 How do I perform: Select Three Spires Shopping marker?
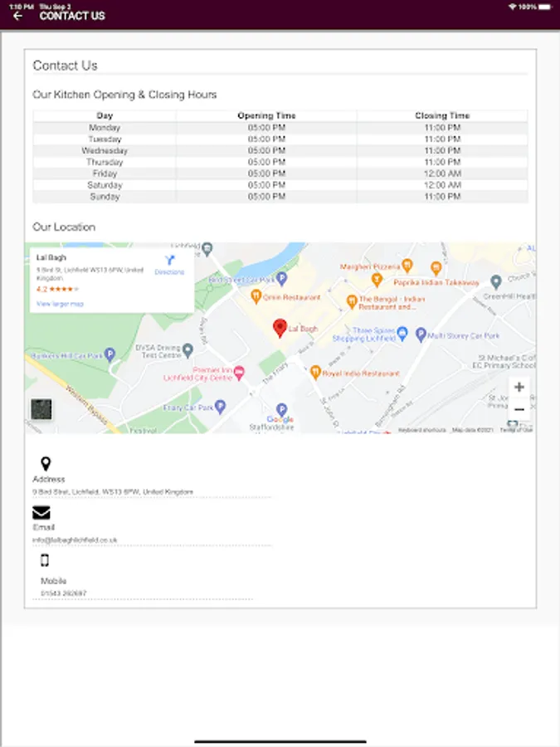[x=402, y=333]
